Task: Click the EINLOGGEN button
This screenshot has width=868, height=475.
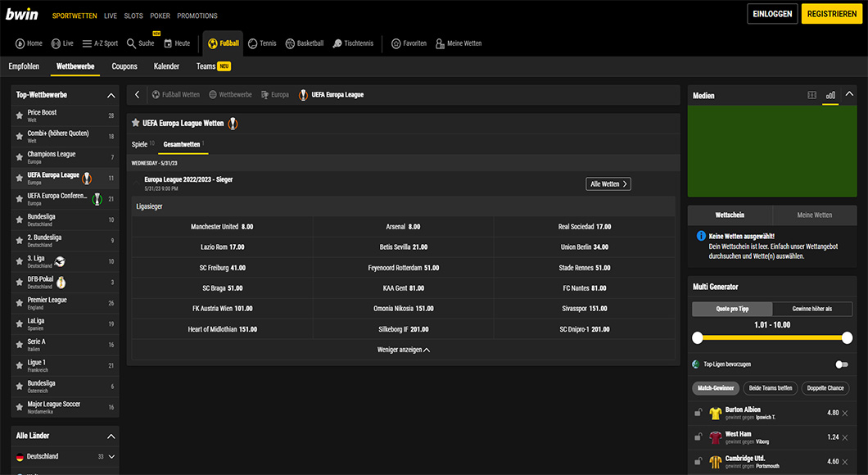Action: tap(772, 14)
